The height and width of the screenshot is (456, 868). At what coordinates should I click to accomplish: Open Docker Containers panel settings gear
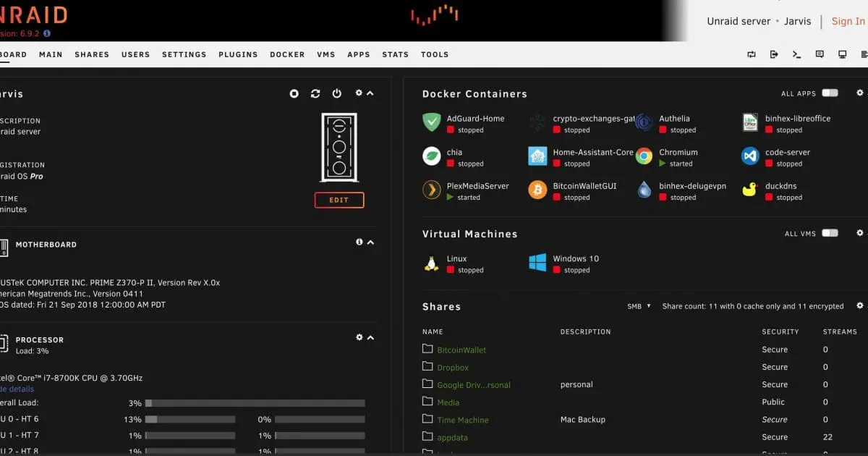(x=859, y=93)
